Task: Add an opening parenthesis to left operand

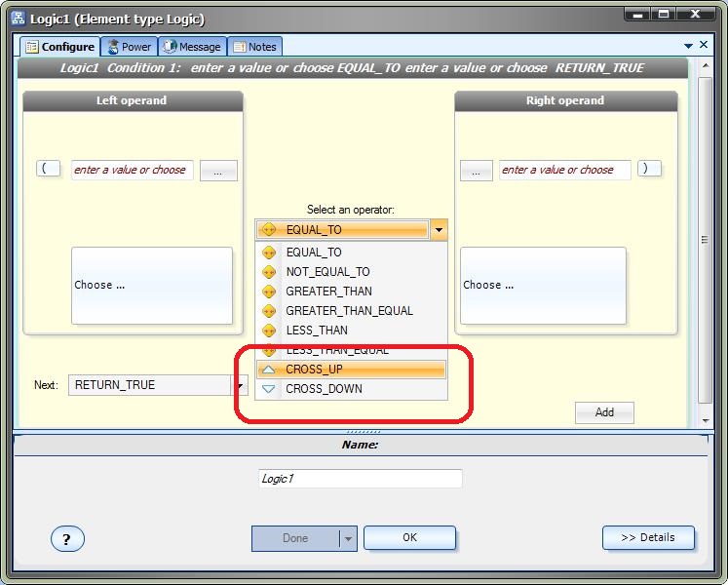Action: tap(49, 169)
